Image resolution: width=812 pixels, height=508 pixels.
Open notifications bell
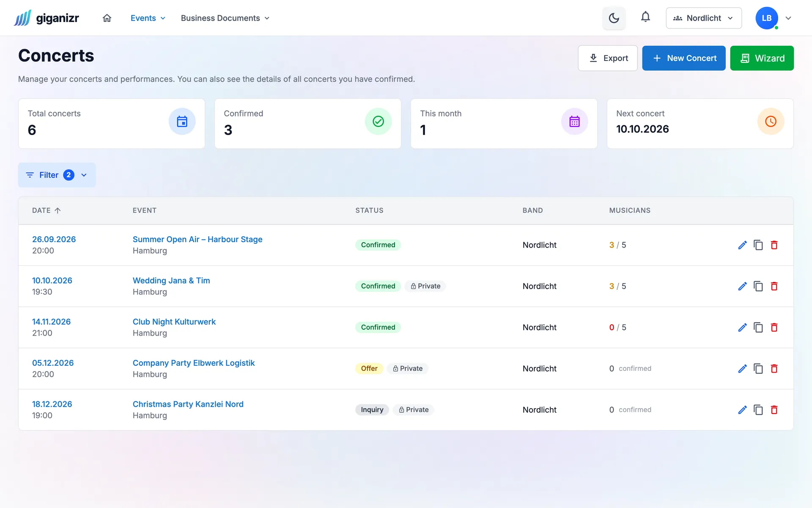[645, 17]
